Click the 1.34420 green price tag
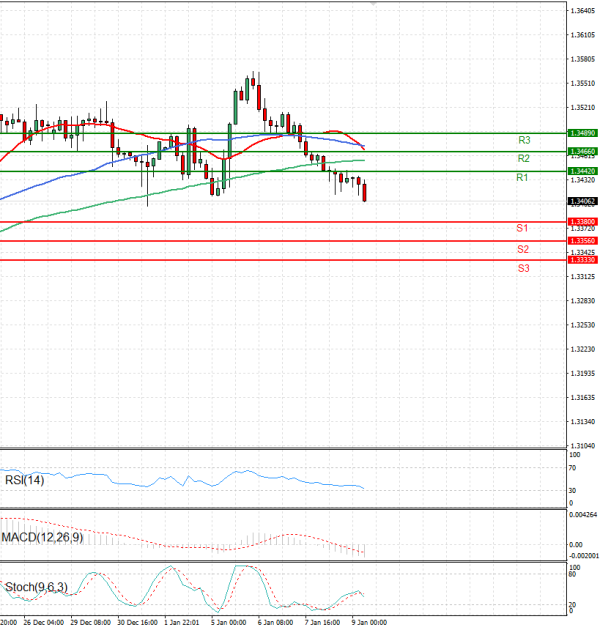The height and width of the screenshot is (630, 600). click(x=581, y=171)
